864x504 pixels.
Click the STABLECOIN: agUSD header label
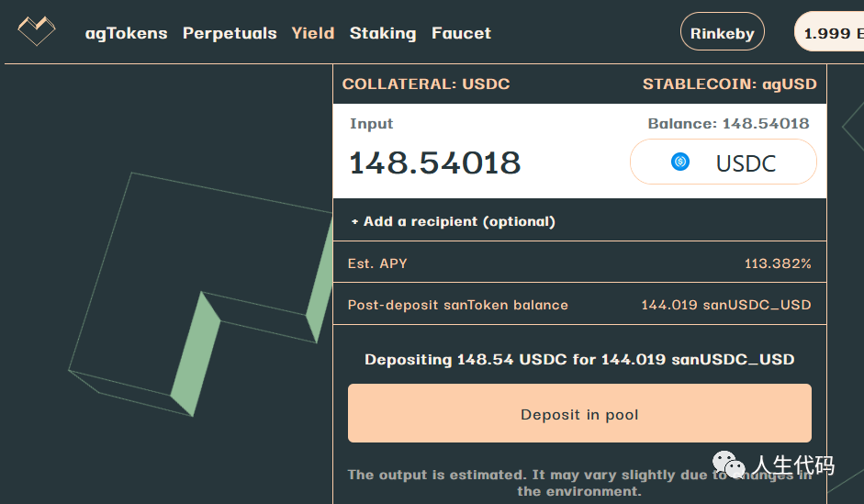[x=730, y=84]
